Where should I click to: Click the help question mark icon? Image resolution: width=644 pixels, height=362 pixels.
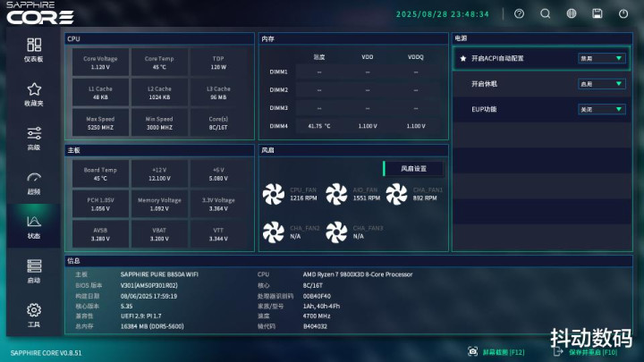(x=519, y=14)
